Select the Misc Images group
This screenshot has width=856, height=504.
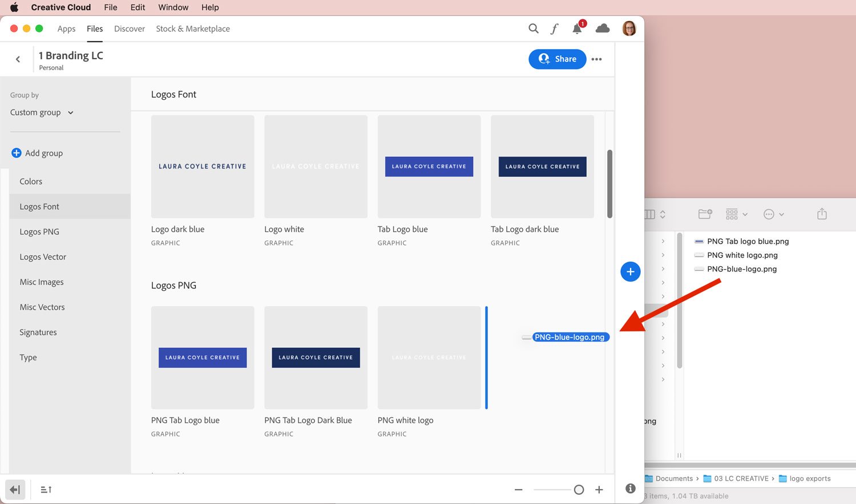click(70, 282)
